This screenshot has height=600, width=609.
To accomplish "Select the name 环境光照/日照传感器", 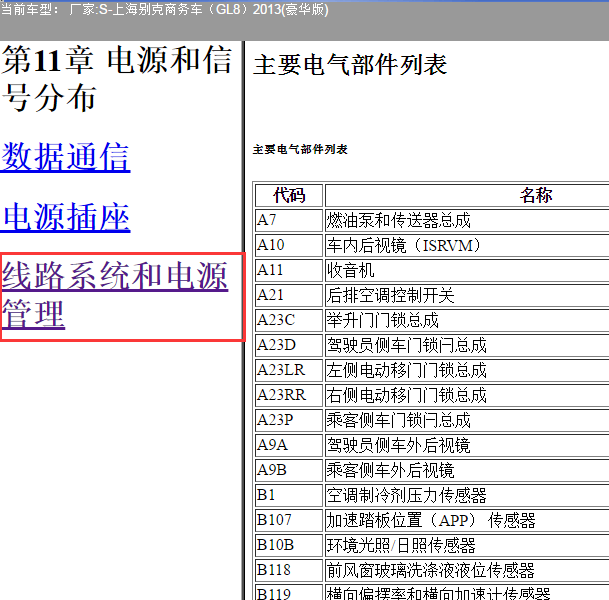I will tap(401, 544).
